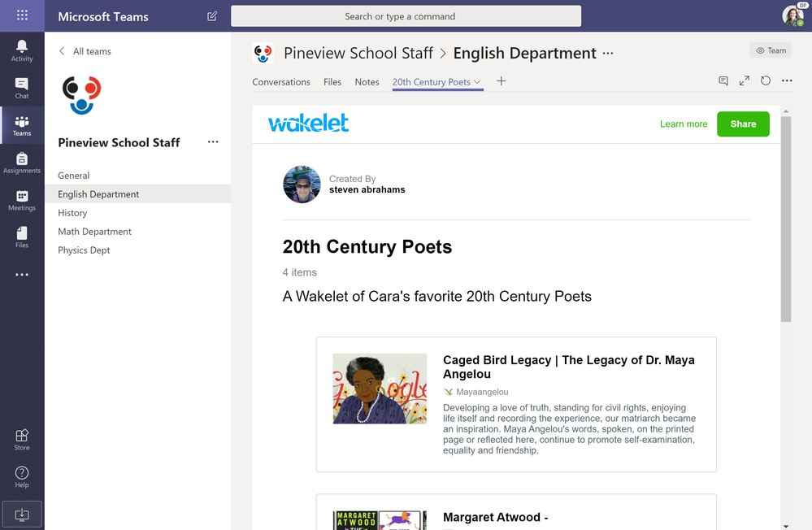Open Assignments in the left rail
The width and height of the screenshot is (812, 530).
coord(22,163)
